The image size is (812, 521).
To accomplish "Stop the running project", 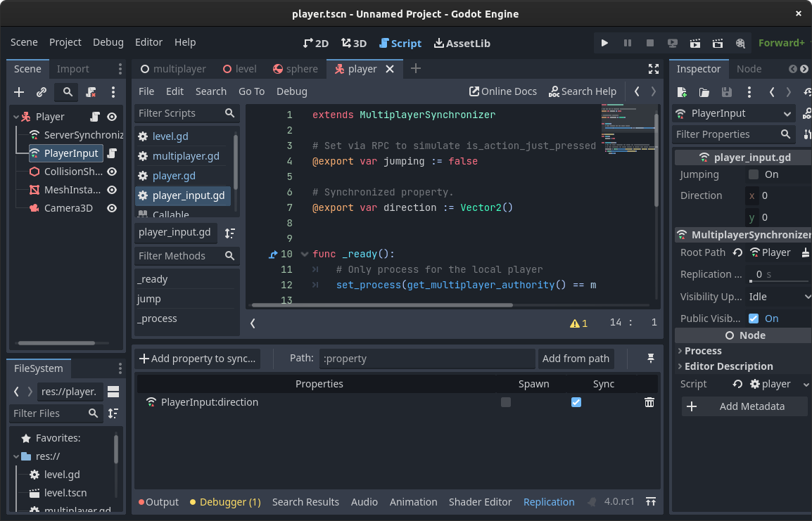I will 650,43.
